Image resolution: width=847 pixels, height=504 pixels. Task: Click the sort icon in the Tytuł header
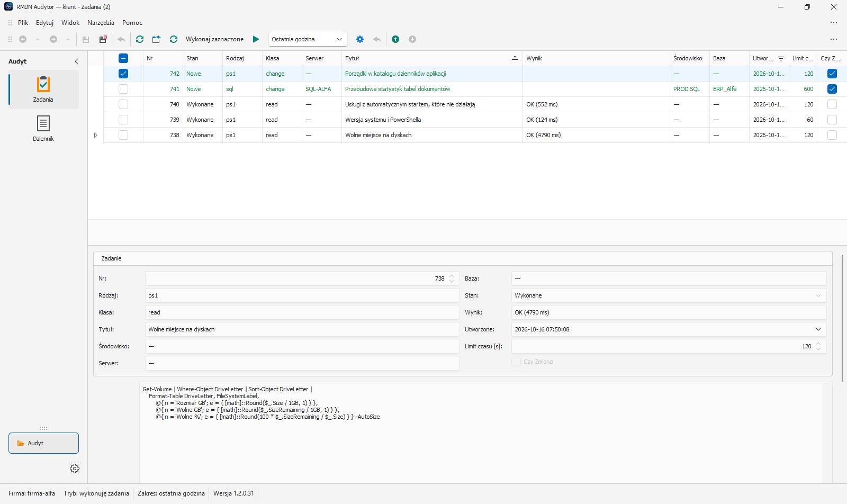pos(515,58)
